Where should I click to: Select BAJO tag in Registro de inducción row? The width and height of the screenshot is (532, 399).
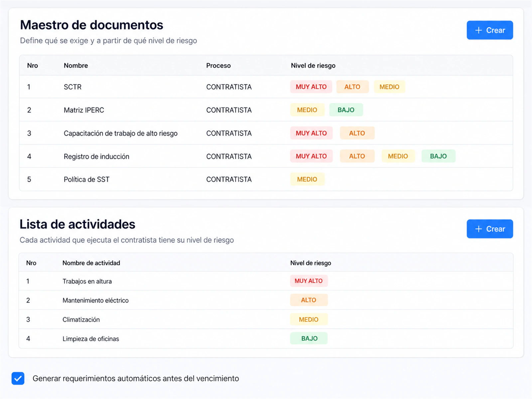point(438,156)
